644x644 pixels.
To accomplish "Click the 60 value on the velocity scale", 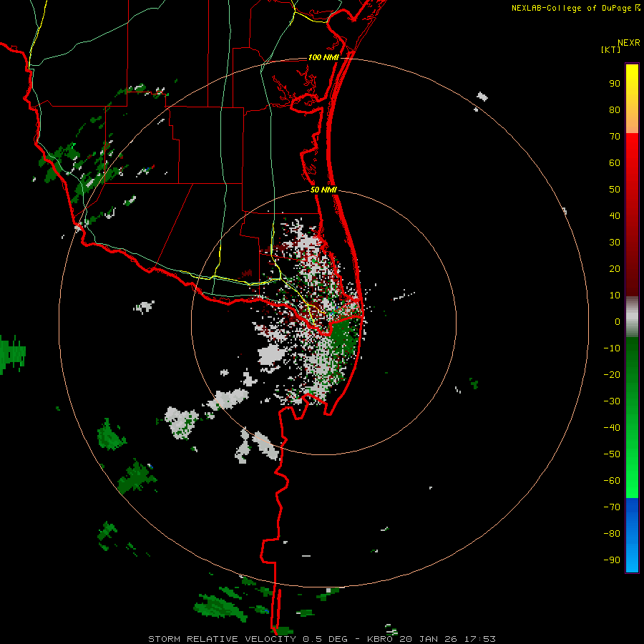I will [615, 162].
